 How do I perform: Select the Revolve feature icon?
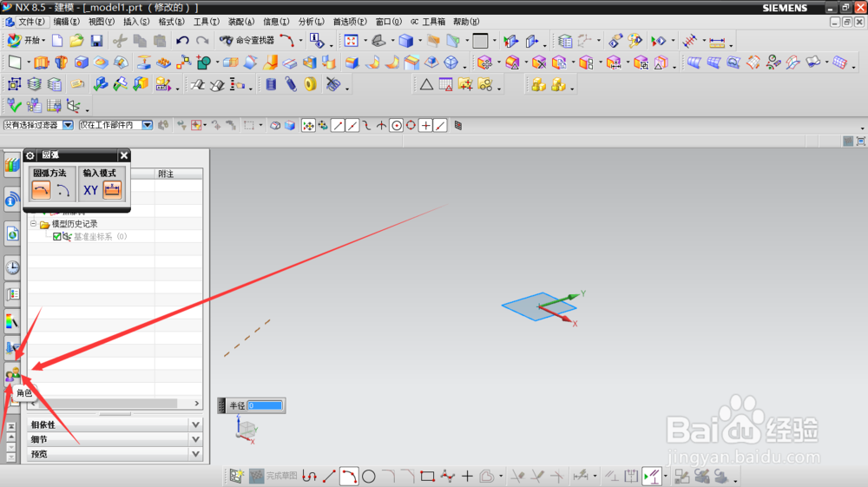point(62,63)
